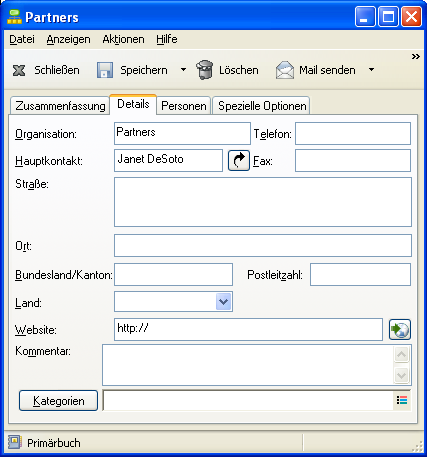This screenshot has height=457, width=427.
Task: Click the Speichern toolbar label
Action: point(144,70)
